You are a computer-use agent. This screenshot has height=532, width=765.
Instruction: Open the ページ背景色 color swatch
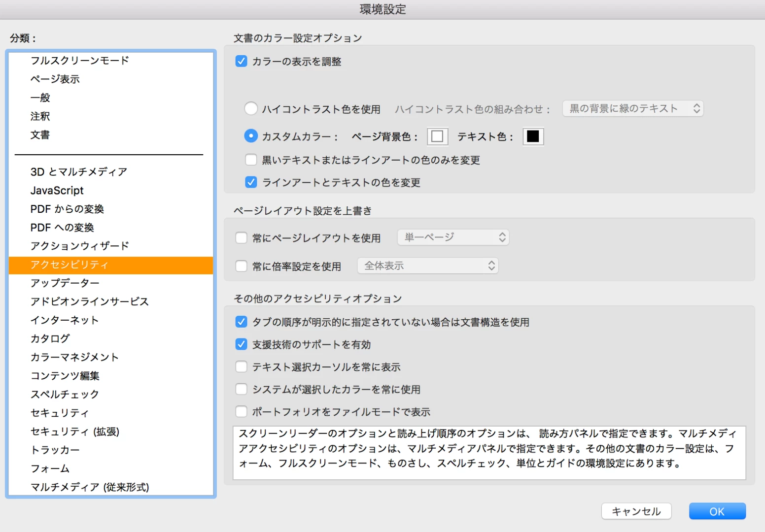click(437, 136)
